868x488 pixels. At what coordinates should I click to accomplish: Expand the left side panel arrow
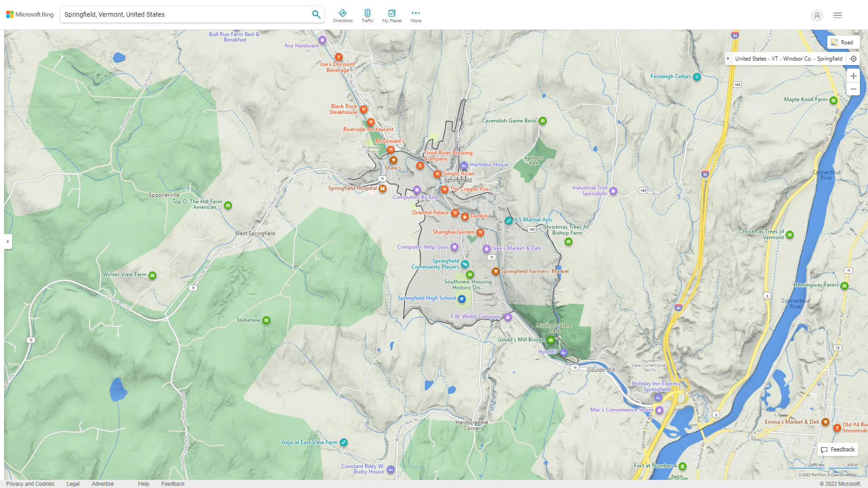(x=8, y=242)
